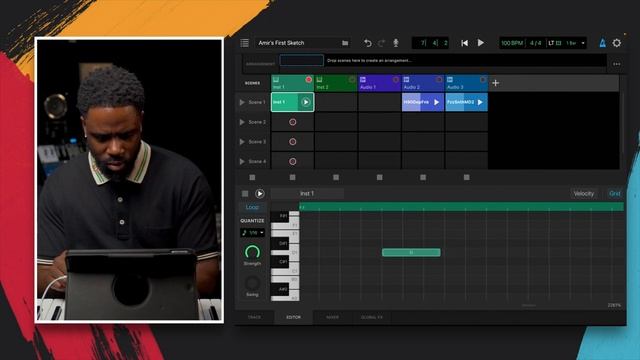Toggle record arm on Audio 1 track
The width and height of the screenshot is (640, 360).
(396, 80)
